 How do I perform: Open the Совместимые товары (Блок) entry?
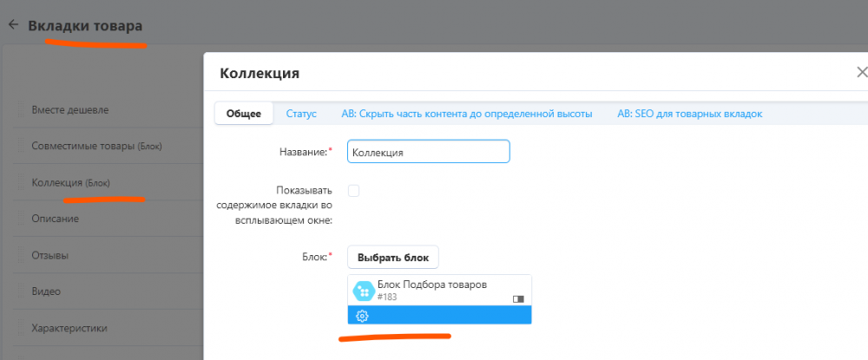[x=96, y=146]
